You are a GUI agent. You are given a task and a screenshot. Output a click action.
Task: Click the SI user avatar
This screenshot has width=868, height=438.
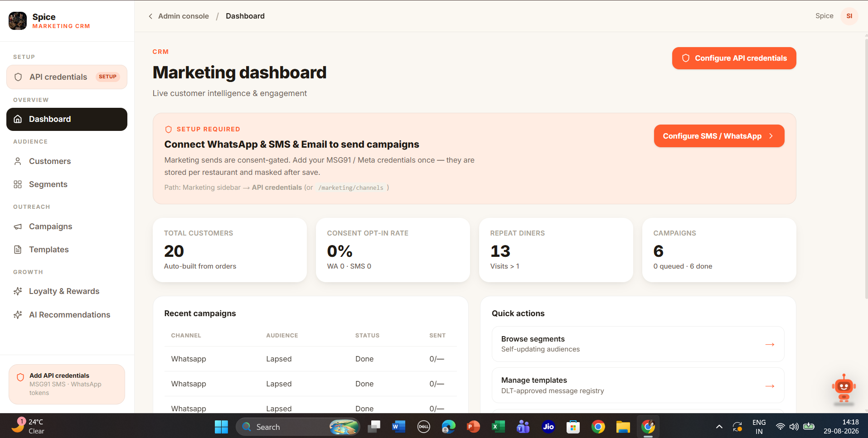tap(849, 16)
